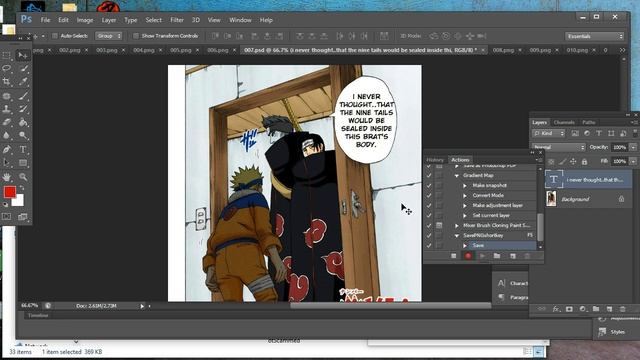Play the selected action
The width and height of the screenshot is (640, 360).
pyautogui.click(x=482, y=256)
